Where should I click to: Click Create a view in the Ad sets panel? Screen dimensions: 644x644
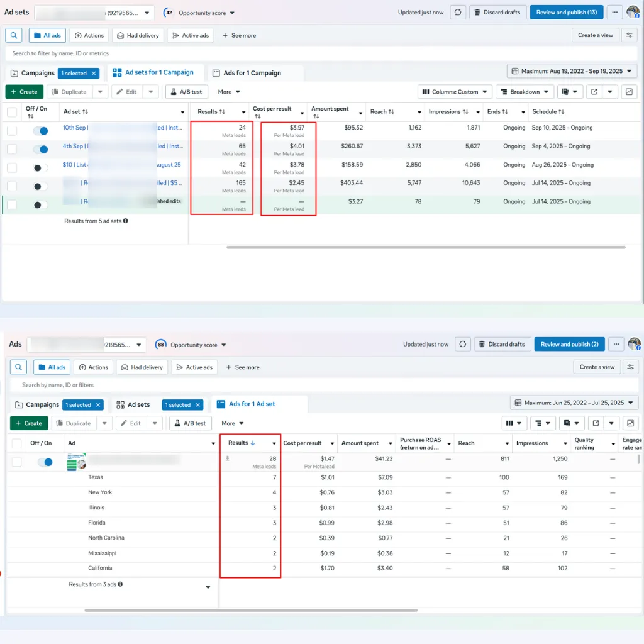click(x=595, y=35)
